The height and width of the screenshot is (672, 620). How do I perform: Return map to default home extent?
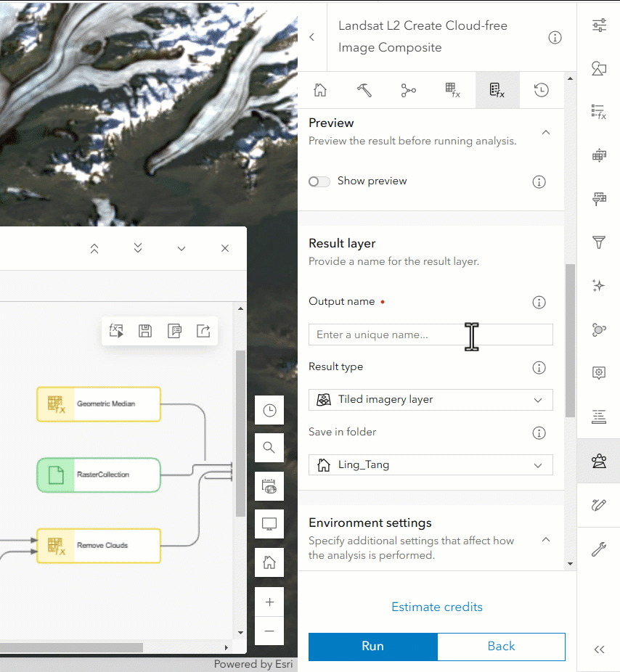click(269, 562)
